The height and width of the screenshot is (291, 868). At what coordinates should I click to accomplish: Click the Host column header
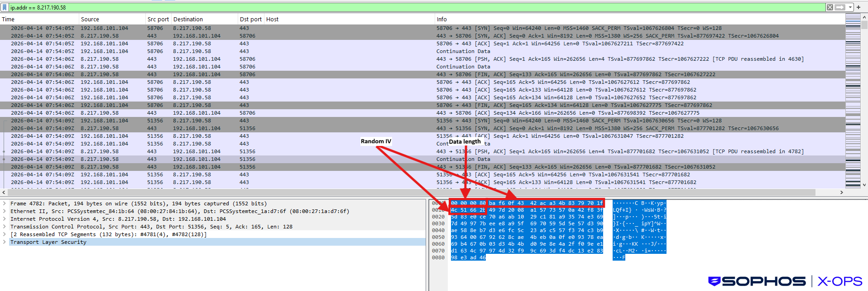click(x=350, y=19)
